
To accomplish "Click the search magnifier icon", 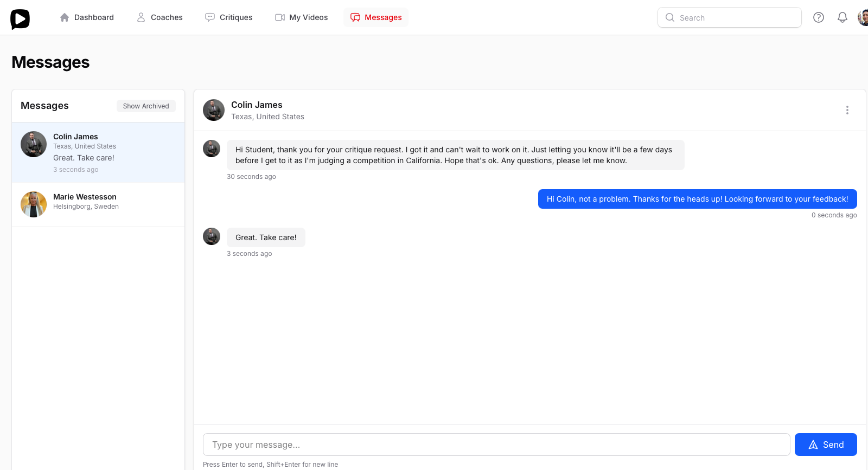I will (670, 17).
